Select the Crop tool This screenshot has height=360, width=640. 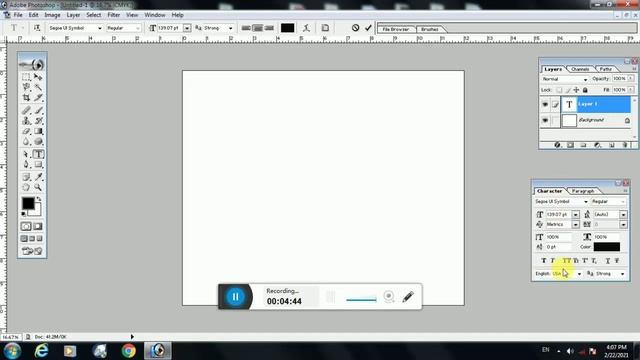(x=26, y=98)
